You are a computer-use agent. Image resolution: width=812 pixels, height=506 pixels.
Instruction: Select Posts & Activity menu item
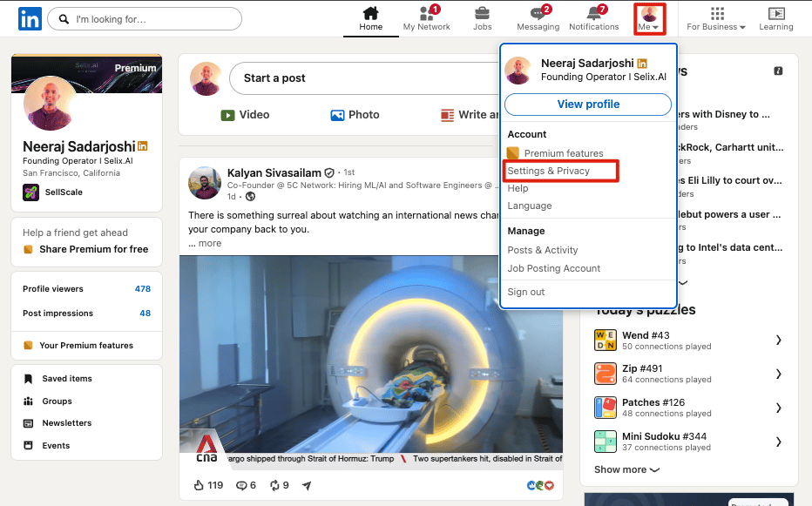pyautogui.click(x=542, y=250)
